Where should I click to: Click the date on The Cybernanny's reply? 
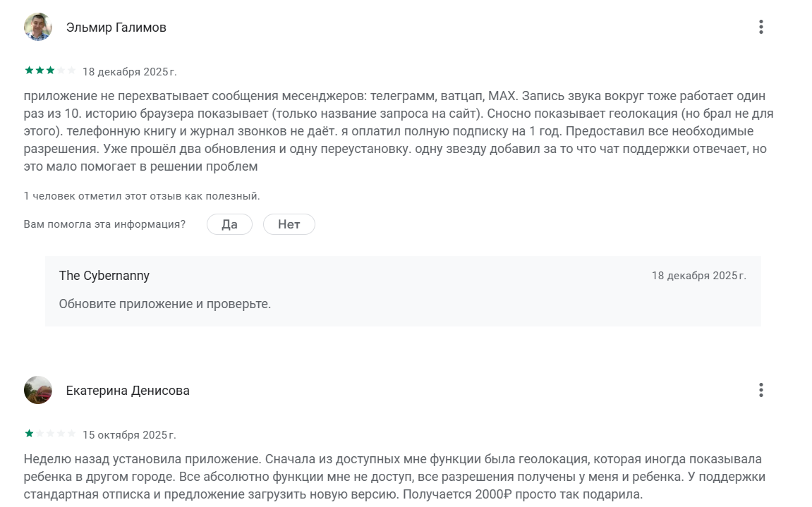(x=700, y=276)
